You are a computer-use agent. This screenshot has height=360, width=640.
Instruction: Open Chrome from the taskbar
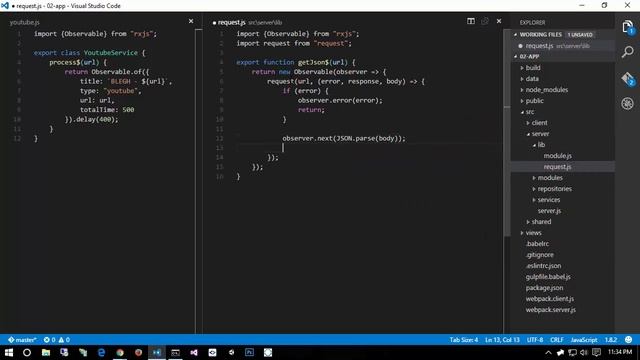(x=120, y=352)
